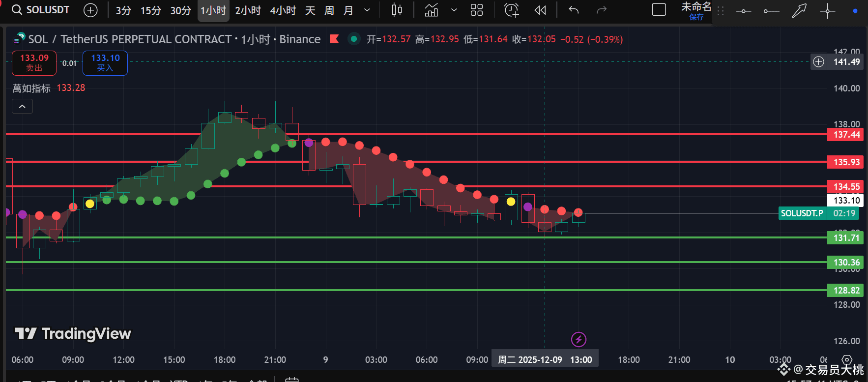Image resolution: width=868 pixels, height=382 pixels.
Task: Redo the last chart action
Action: (x=601, y=10)
